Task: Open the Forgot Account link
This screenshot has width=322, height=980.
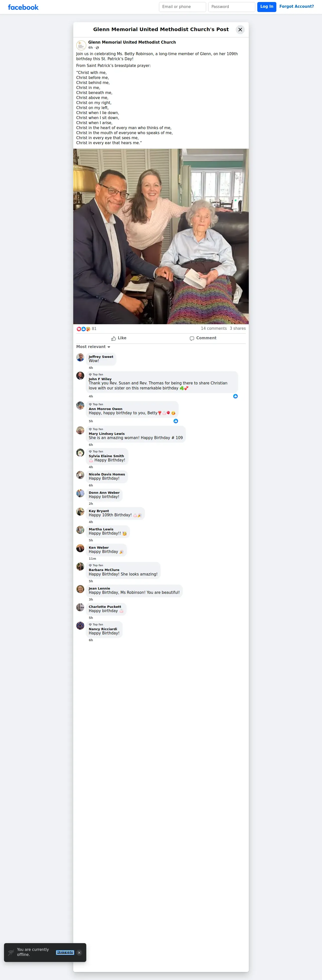Action: tap(296, 7)
